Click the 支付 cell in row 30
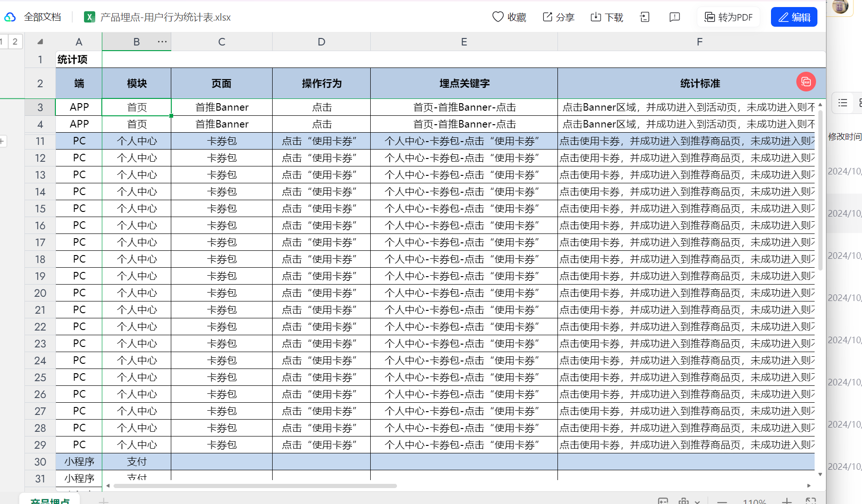The width and height of the screenshot is (862, 504). tap(137, 462)
